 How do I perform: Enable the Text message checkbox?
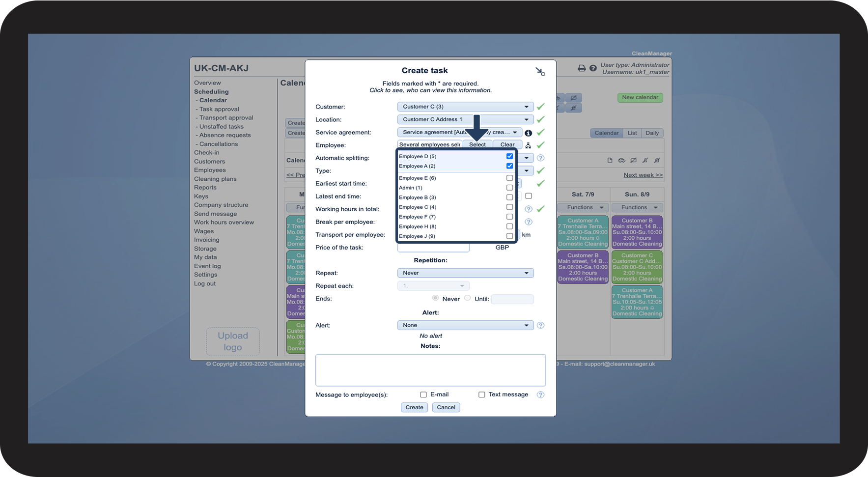coord(482,394)
